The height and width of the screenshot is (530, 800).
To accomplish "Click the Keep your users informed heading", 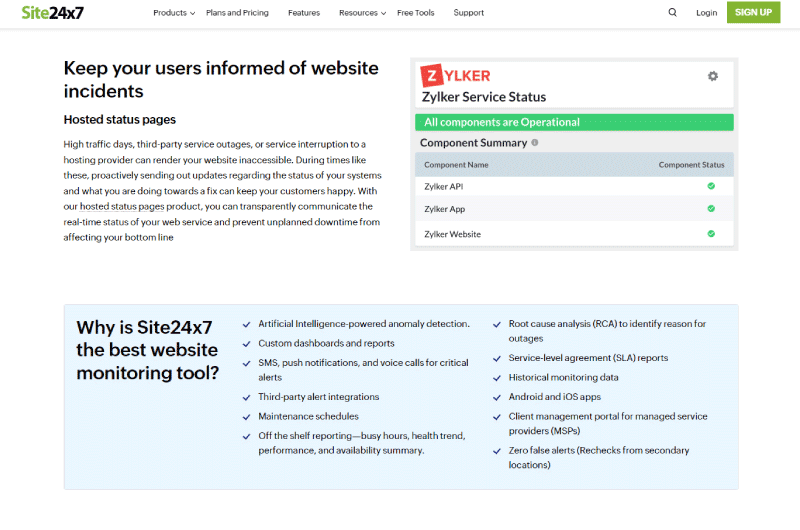I will 221,80.
